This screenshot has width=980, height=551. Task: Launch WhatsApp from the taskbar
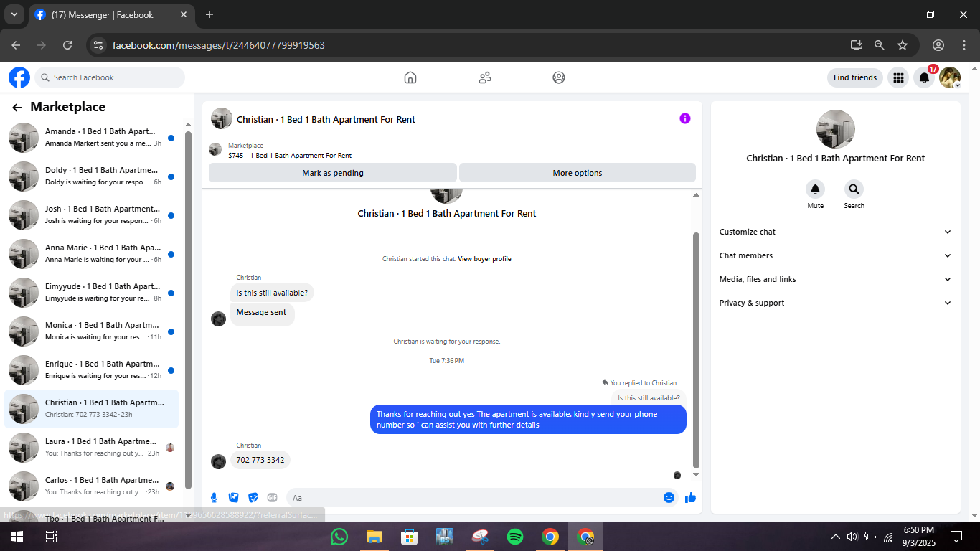339,537
